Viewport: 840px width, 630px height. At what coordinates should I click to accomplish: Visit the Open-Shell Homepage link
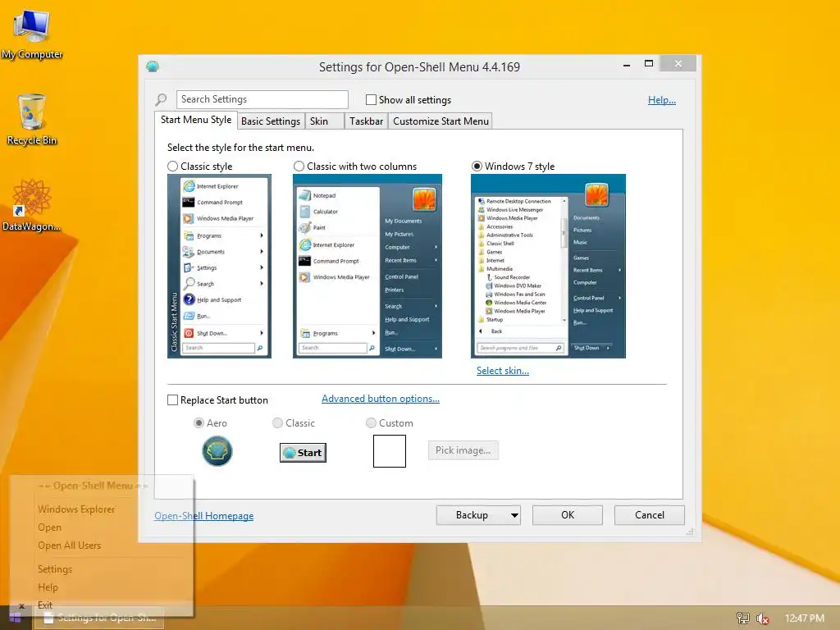tap(204, 516)
